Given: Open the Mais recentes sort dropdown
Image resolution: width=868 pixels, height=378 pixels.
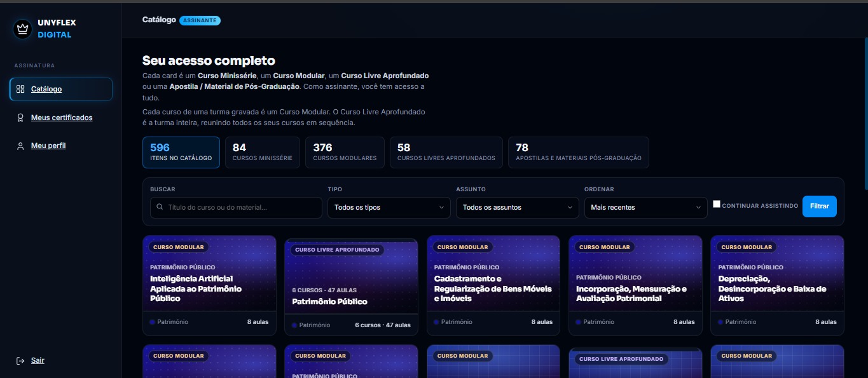Looking at the screenshot, I should pyautogui.click(x=645, y=208).
